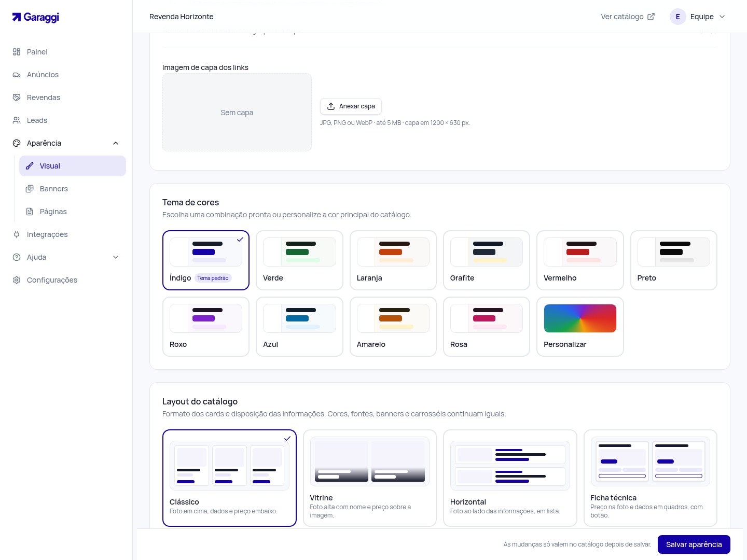The width and height of the screenshot is (747, 560).
Task: Click the external link icon beside Ver catálogo
Action: (x=651, y=17)
